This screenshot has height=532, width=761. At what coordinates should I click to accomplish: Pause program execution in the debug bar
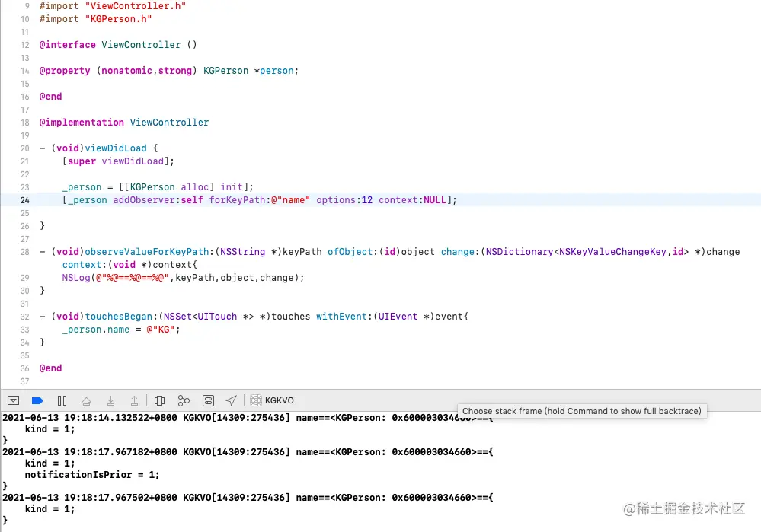tap(62, 400)
